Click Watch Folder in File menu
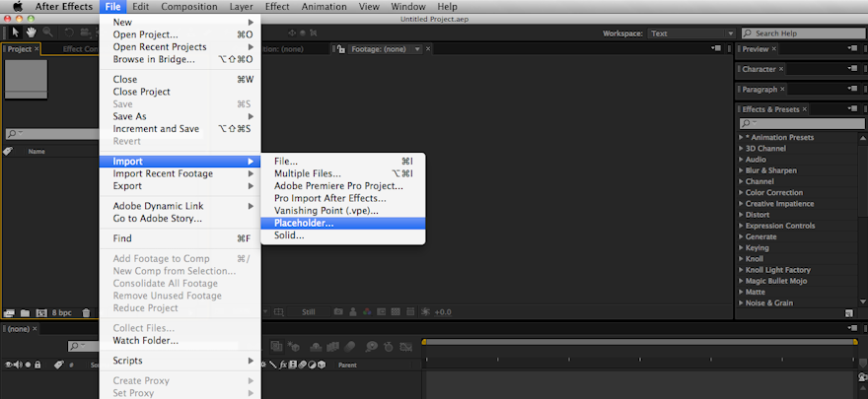Image resolution: width=868 pixels, height=399 pixels. tap(145, 341)
